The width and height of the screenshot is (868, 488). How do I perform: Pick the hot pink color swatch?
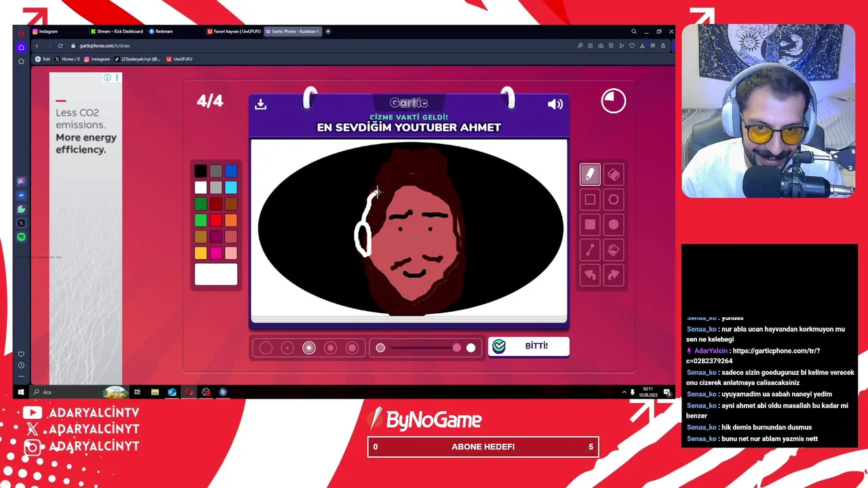click(x=216, y=253)
